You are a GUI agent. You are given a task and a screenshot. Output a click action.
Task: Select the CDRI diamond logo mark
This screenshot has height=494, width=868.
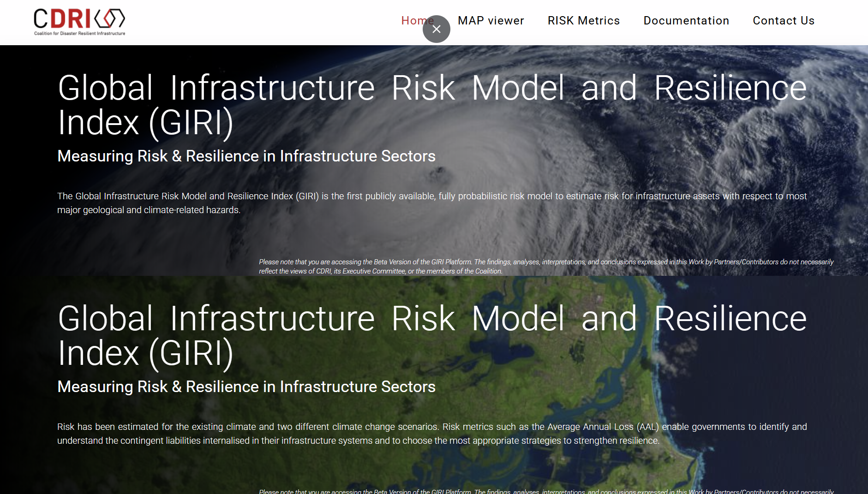109,18
